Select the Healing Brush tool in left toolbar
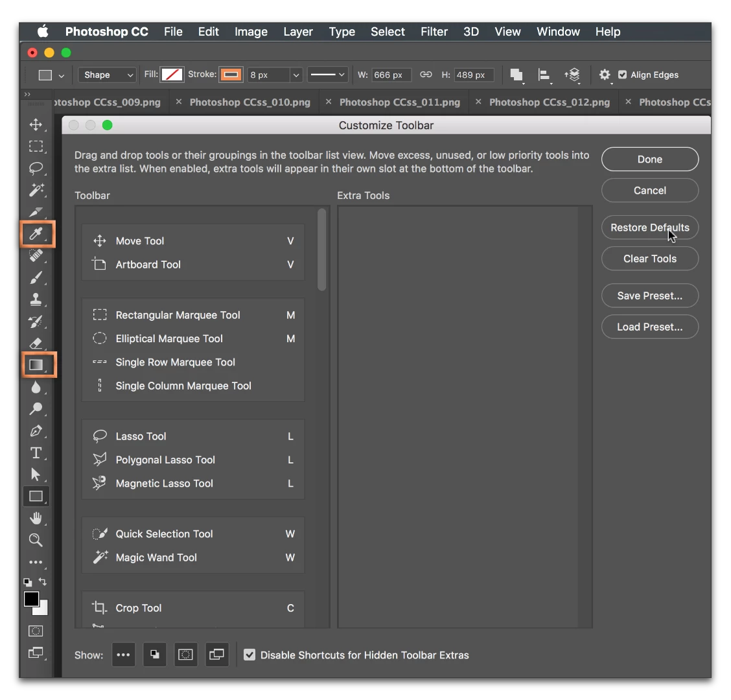Image resolution: width=731 pixels, height=700 pixels. click(x=36, y=255)
